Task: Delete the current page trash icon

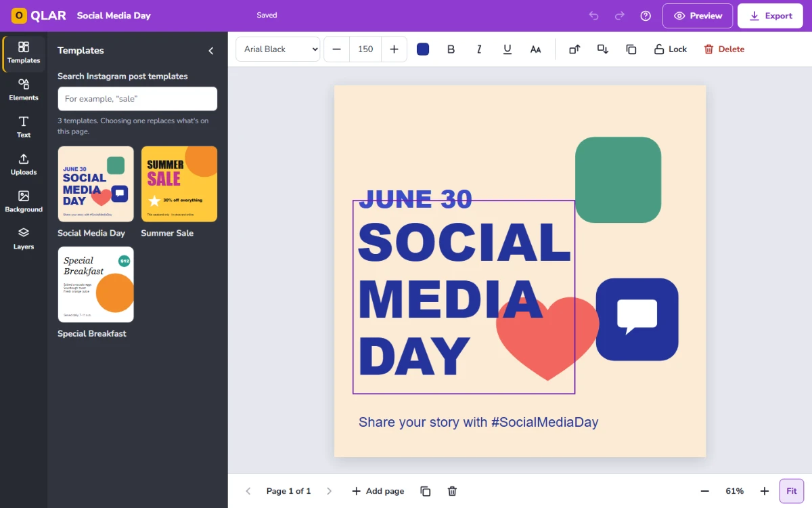Action: [x=453, y=491]
